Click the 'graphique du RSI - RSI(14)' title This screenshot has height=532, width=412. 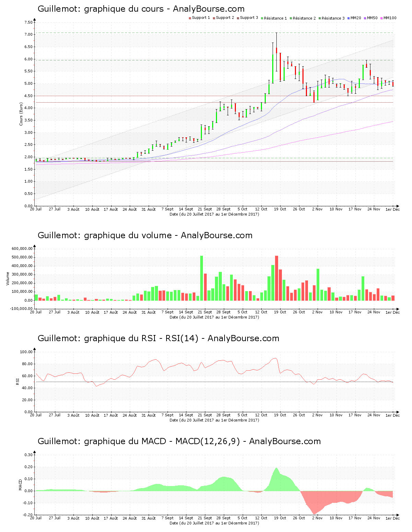point(158,338)
